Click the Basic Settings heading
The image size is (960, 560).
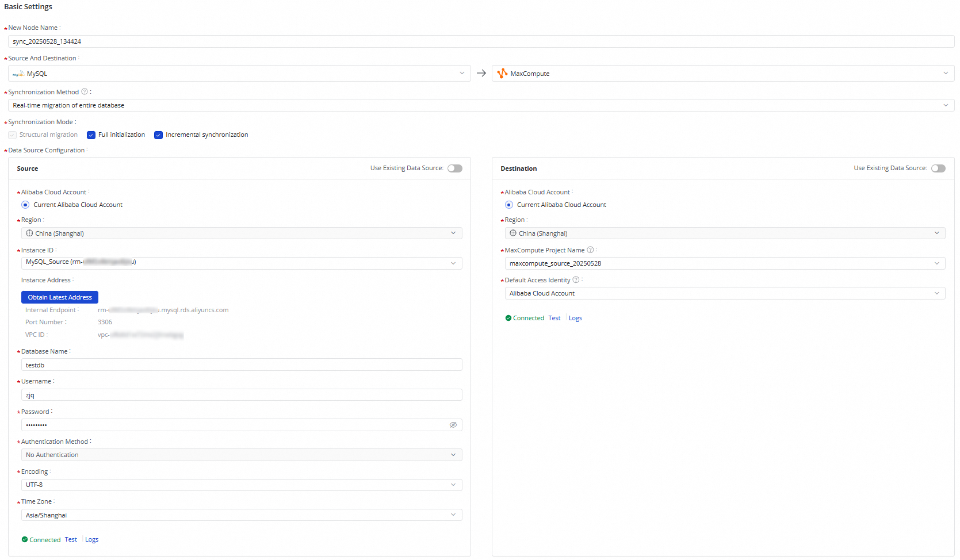[x=28, y=7]
